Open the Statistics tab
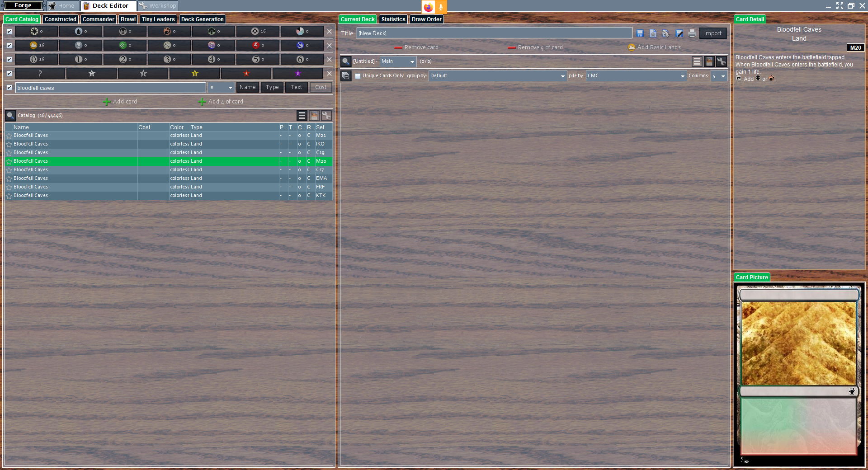 [x=393, y=19]
